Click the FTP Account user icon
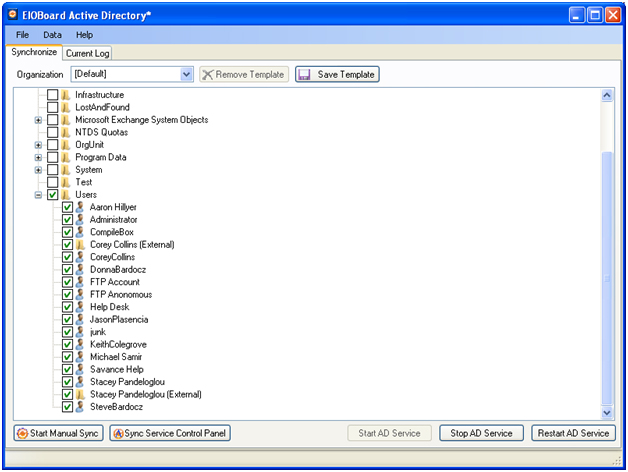Viewport: 628px width, 472px height. 80,282
